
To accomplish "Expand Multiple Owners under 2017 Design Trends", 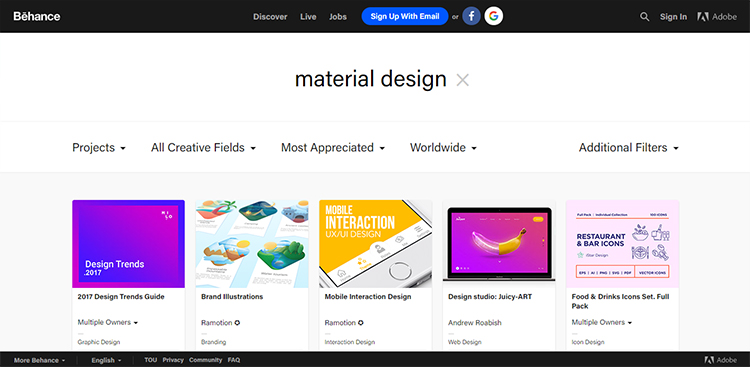I will pyautogui.click(x=108, y=323).
